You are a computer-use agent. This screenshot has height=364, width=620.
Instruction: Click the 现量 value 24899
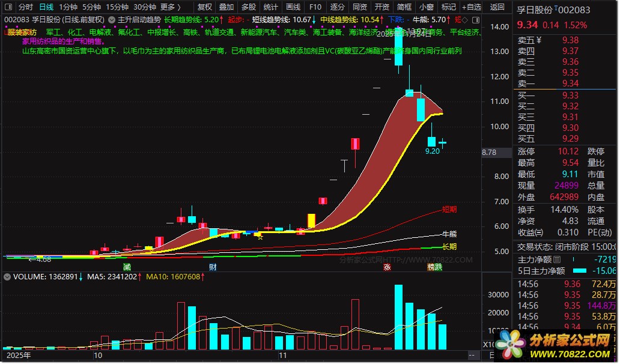567,186
